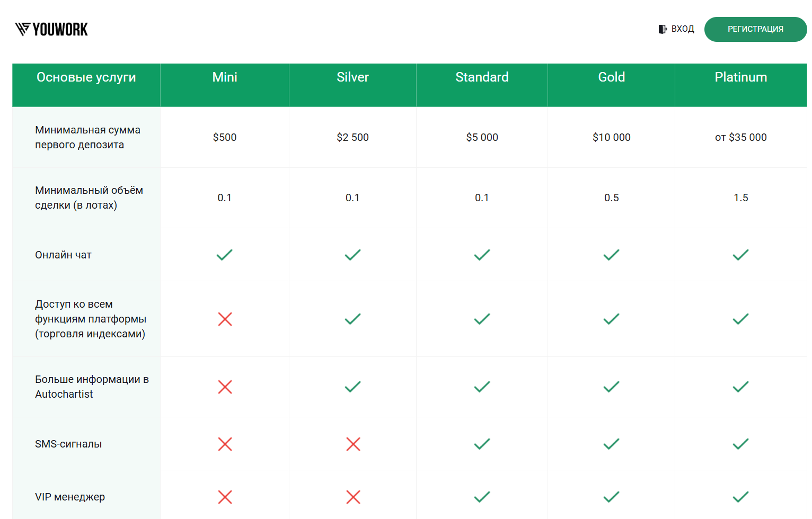Click the $500 Mini deposit value
This screenshot has width=812, height=519.
point(225,137)
